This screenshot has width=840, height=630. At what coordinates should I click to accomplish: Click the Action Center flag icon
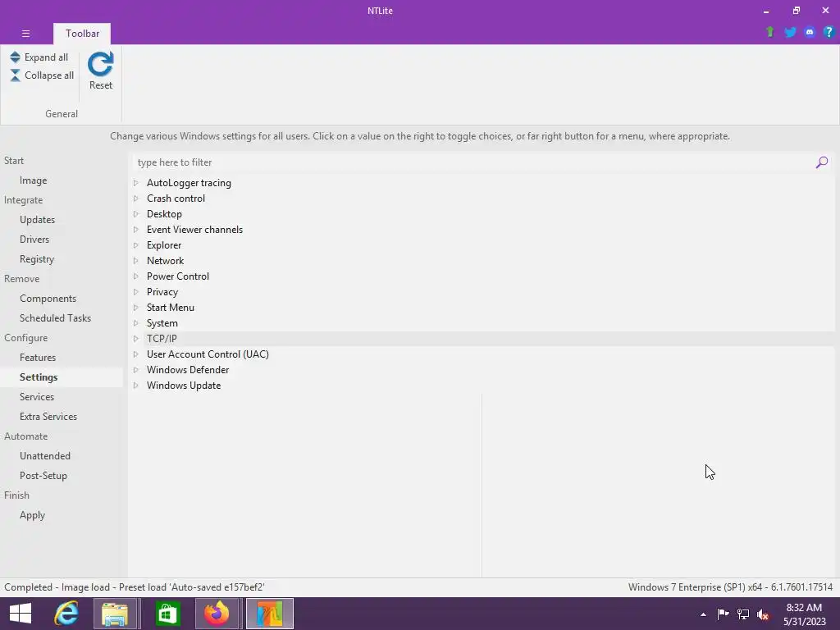coord(724,614)
